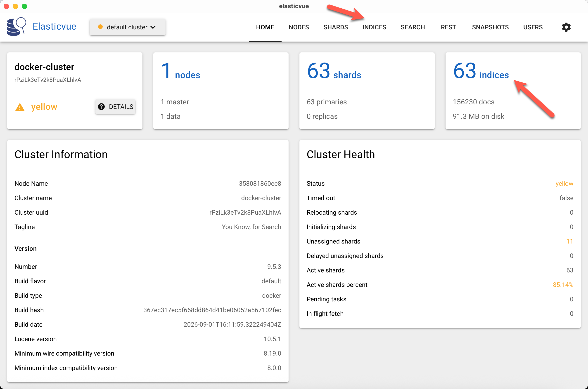Click the Active shards value 63
This screenshot has width=588, height=389.
570,270
